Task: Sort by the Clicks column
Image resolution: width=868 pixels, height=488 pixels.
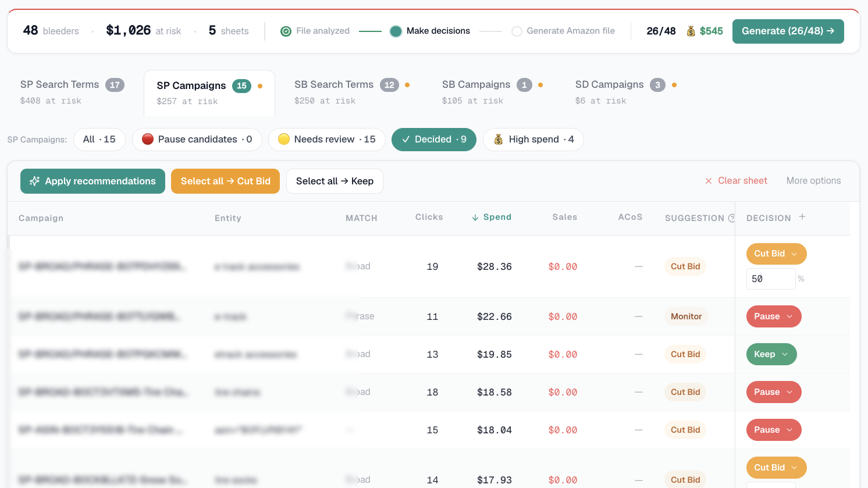Action: tap(429, 217)
